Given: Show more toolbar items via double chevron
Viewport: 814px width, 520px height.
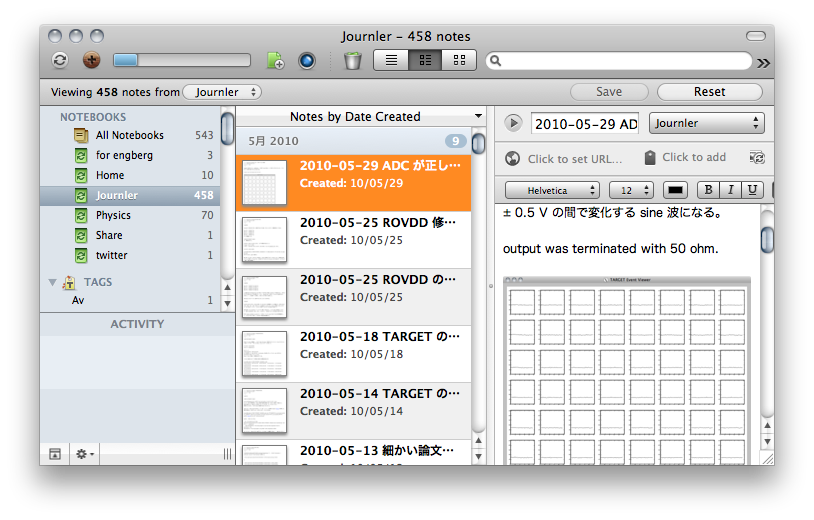Looking at the screenshot, I should 763,63.
